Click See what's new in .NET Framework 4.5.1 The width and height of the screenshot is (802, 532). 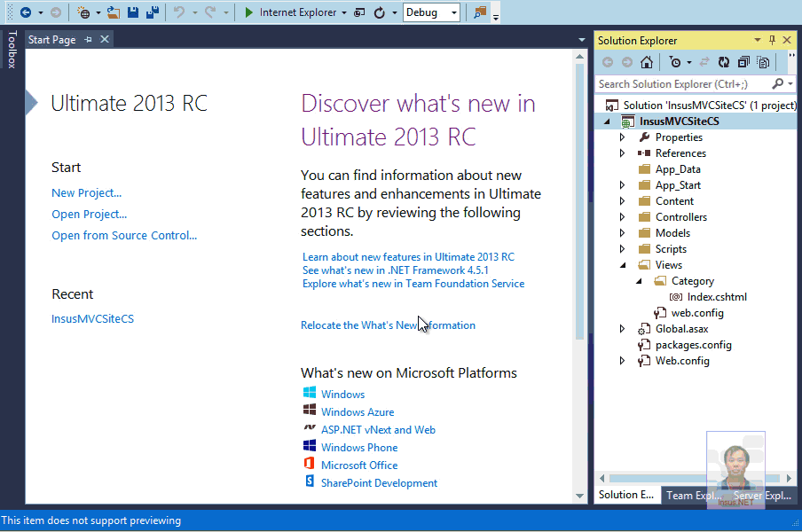[395, 270]
